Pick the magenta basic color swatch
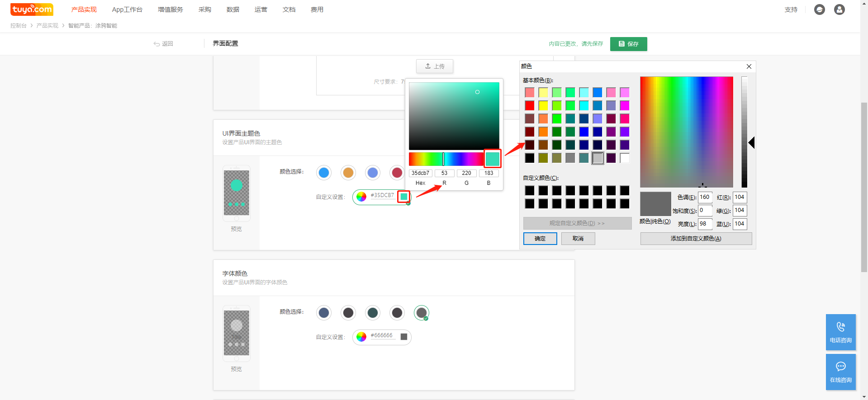Screen dimensions: 868x400 click(x=625, y=105)
